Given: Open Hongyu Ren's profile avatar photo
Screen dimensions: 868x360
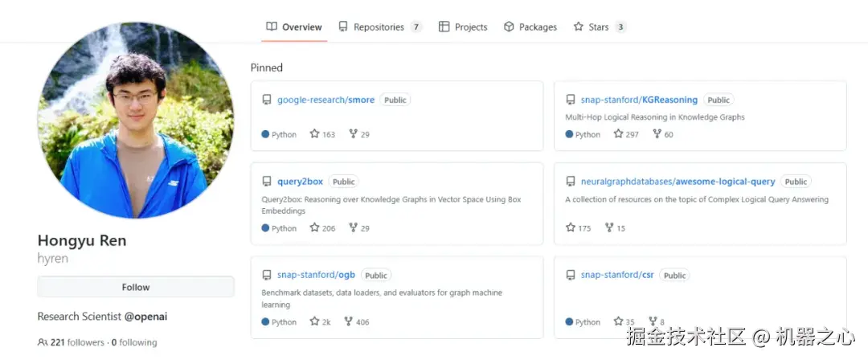Looking at the screenshot, I should pyautogui.click(x=136, y=121).
